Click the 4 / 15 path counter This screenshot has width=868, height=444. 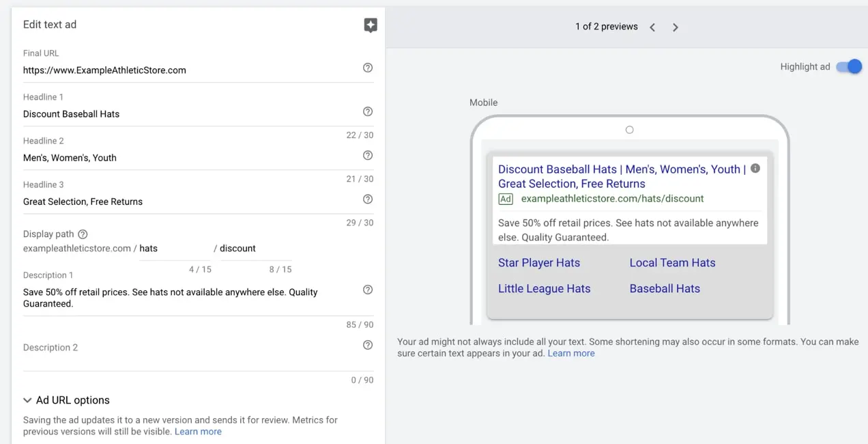pyautogui.click(x=200, y=269)
